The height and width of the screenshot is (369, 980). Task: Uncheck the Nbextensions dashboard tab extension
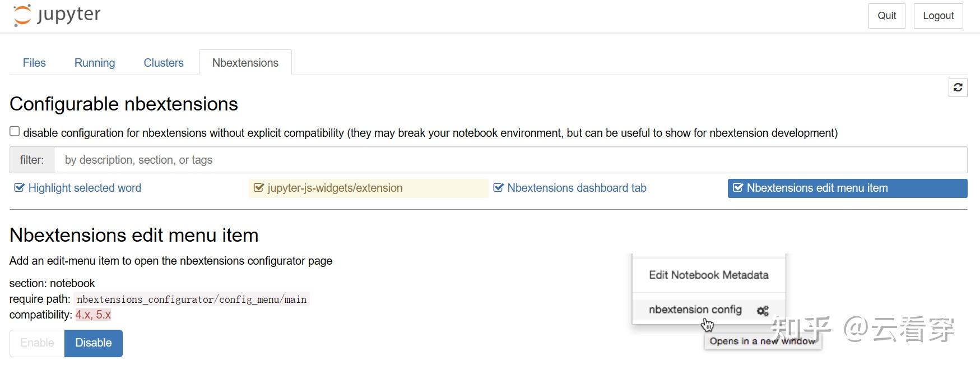(498, 187)
